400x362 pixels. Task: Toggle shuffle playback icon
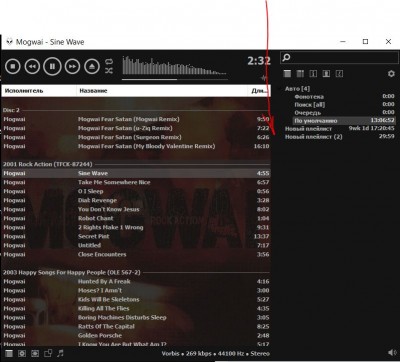click(x=109, y=70)
